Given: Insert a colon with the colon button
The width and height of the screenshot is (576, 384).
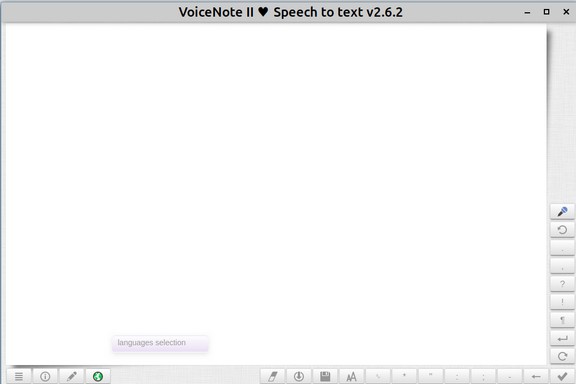Looking at the screenshot, I should pos(483,376).
